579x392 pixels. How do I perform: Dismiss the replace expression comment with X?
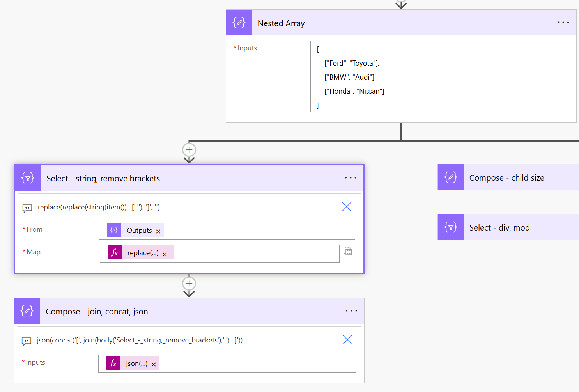coord(346,207)
